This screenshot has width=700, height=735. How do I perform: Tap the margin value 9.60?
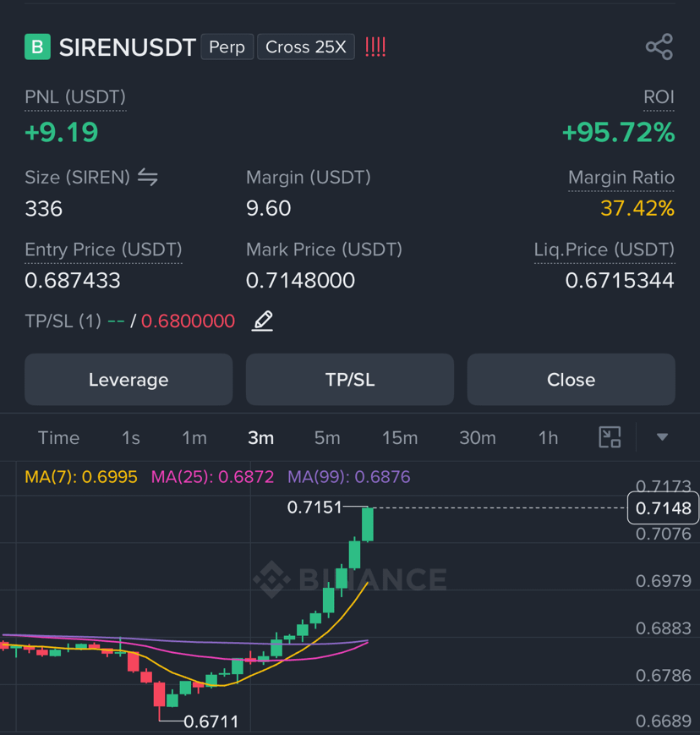click(x=269, y=208)
